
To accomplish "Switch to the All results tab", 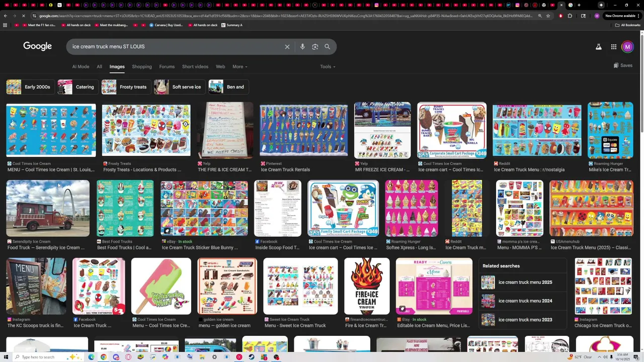I will tap(99, 66).
